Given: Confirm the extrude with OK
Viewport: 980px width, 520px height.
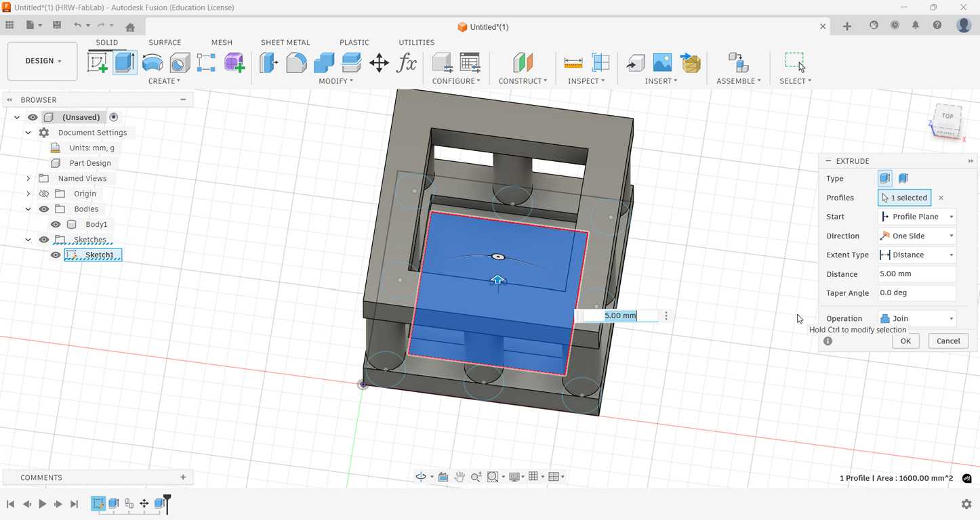Looking at the screenshot, I should (905, 341).
